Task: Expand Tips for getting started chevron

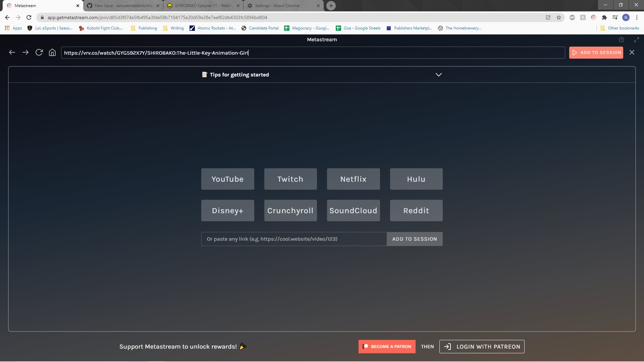Action: (439, 75)
